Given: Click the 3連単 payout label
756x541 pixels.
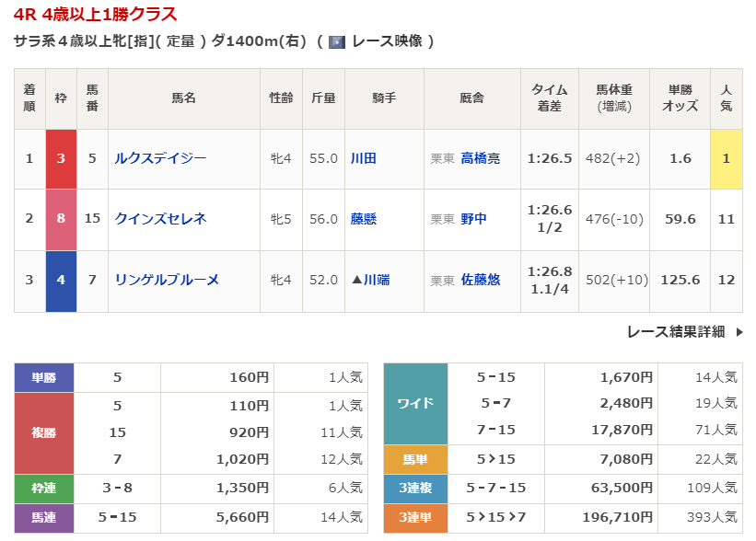Looking at the screenshot, I should point(415,517).
